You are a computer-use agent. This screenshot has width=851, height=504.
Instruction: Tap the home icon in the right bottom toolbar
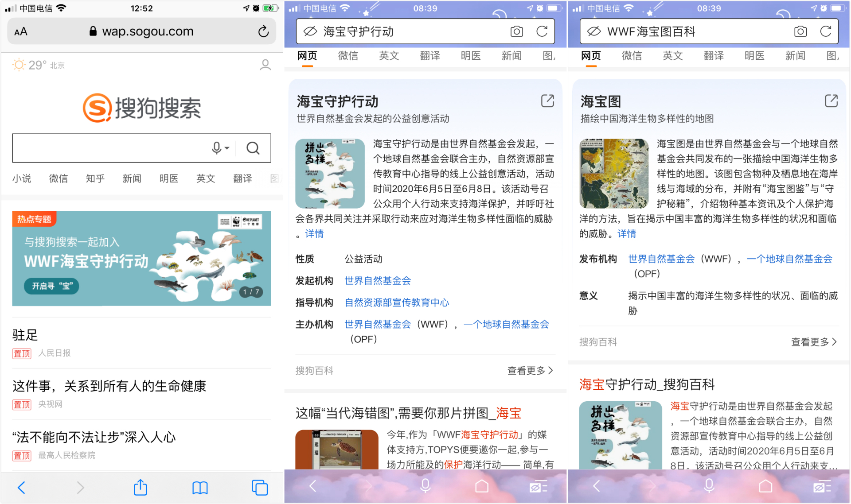[x=765, y=486]
